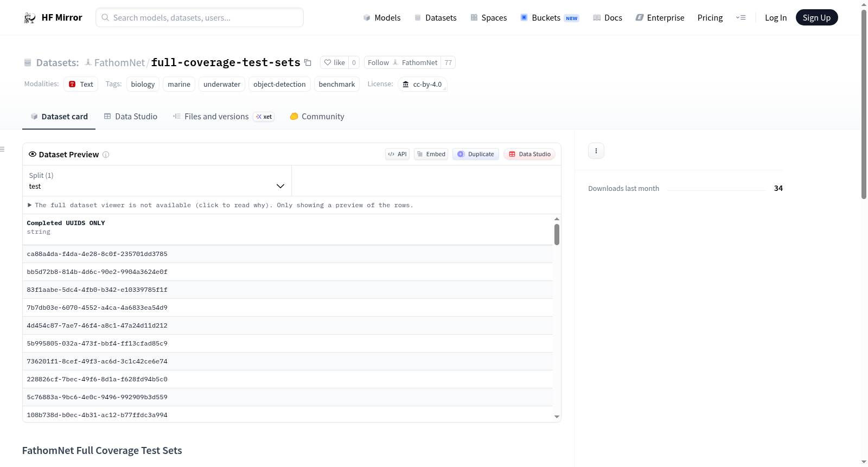
Task: Click the preview table scrollbar thumb
Action: pyautogui.click(x=557, y=234)
